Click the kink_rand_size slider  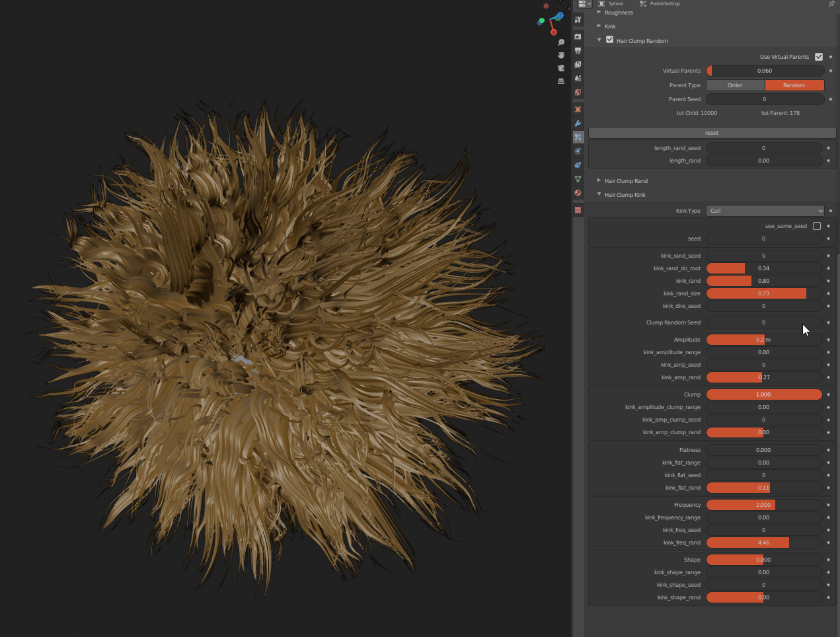click(764, 293)
